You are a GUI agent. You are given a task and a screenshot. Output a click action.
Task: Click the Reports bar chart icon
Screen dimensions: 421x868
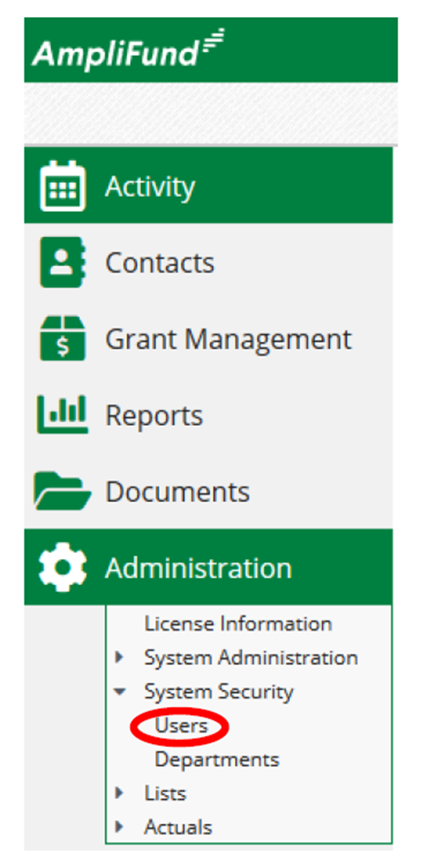point(62,415)
